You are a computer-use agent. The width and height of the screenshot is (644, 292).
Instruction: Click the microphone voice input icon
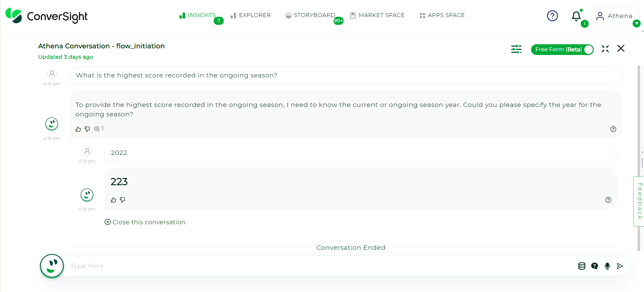(x=607, y=266)
